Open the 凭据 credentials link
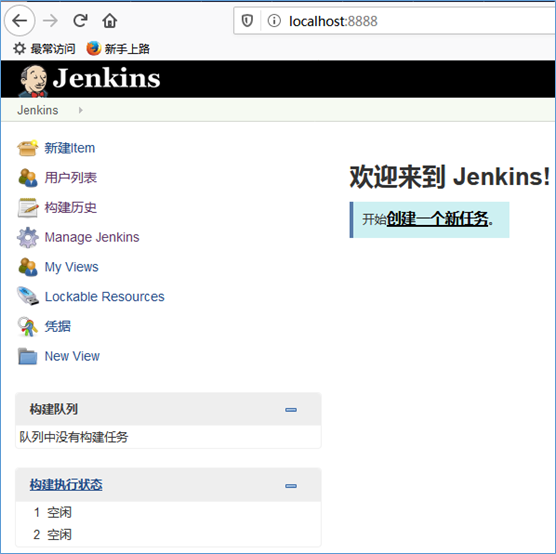The height and width of the screenshot is (554, 556). 57,326
